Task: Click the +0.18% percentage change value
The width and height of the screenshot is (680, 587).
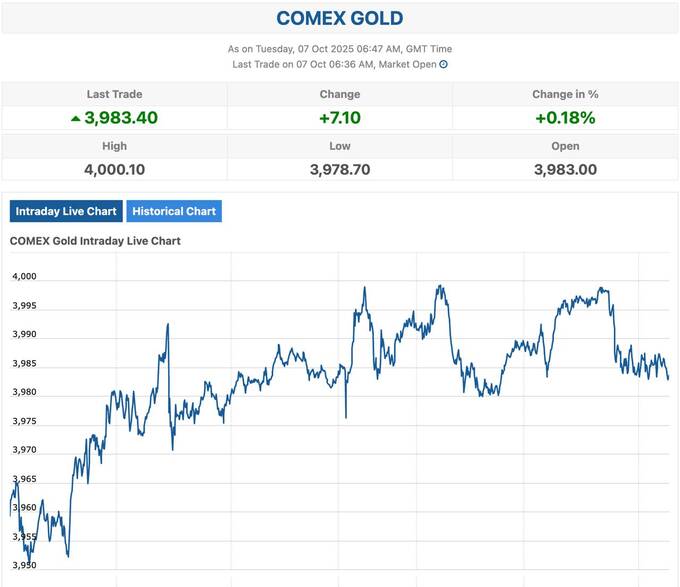Action: pyautogui.click(x=565, y=118)
